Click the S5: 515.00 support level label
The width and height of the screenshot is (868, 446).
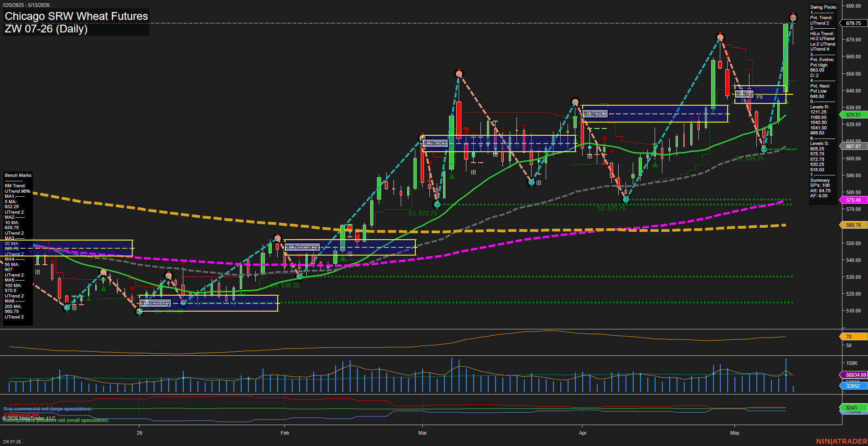169,312
